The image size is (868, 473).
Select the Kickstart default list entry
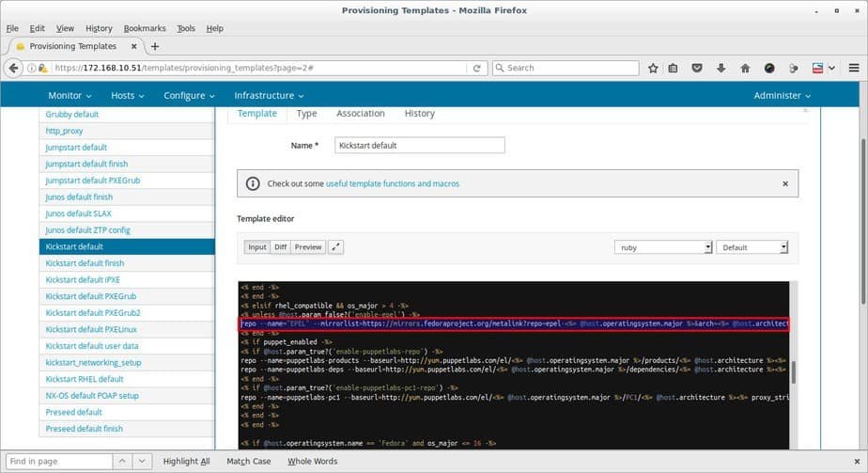pos(127,246)
